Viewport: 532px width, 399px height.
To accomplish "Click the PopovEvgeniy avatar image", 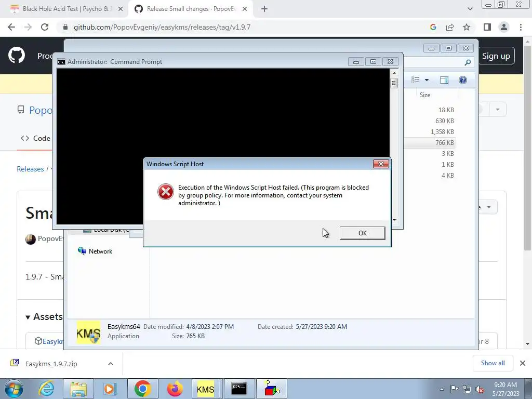I will (x=31, y=239).
